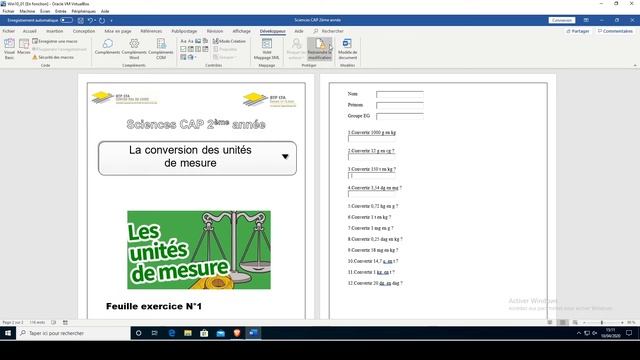Open VirtualBox Périphériques menu
640x360 pixels.
tap(83, 11)
